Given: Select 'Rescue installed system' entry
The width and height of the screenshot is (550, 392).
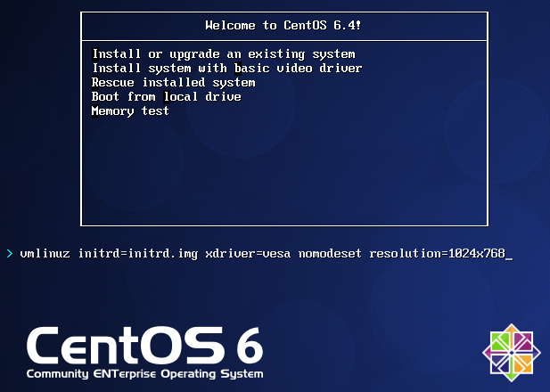Looking at the screenshot, I should click(173, 83).
